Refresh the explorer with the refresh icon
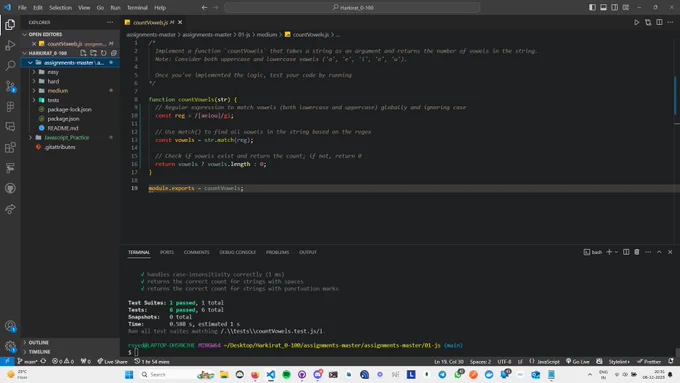Screen dimensions: 680x383 (x=104, y=53)
